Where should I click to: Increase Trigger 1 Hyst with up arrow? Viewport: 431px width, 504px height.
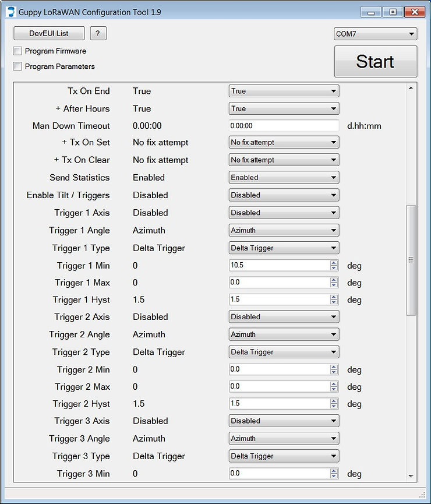click(334, 297)
